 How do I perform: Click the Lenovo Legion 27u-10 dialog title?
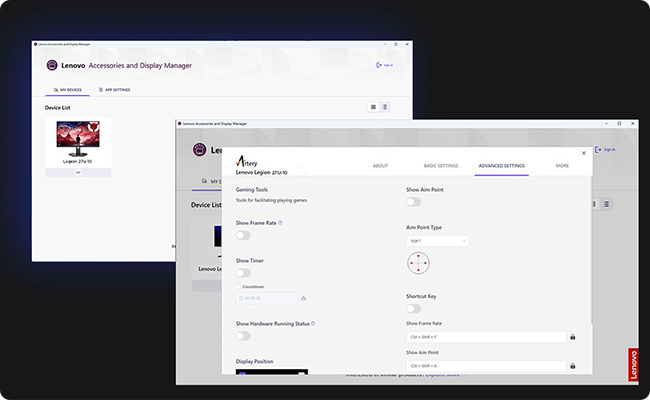[x=262, y=172]
